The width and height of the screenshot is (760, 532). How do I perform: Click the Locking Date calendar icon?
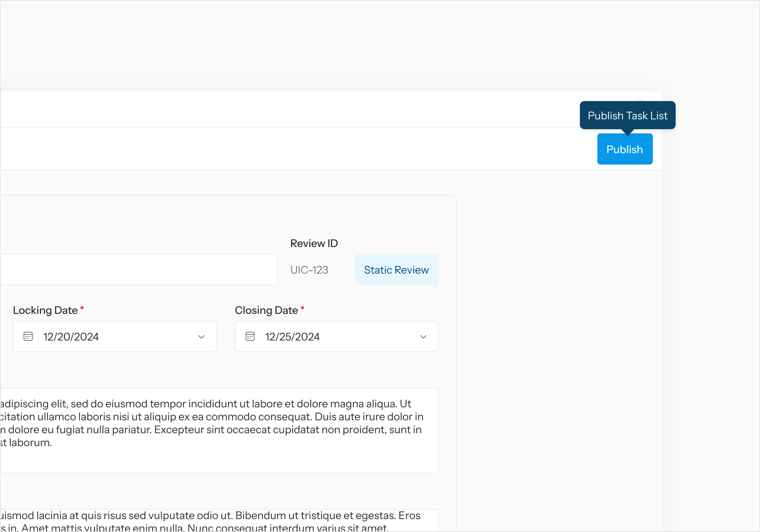pos(28,336)
